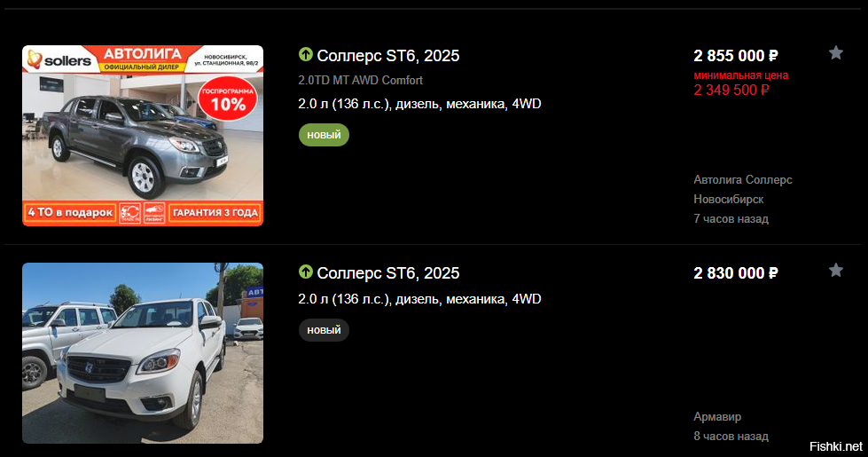The width and height of the screenshot is (868, 457).
Task: Click green 'новый' badge on first listing
Action: tap(324, 135)
